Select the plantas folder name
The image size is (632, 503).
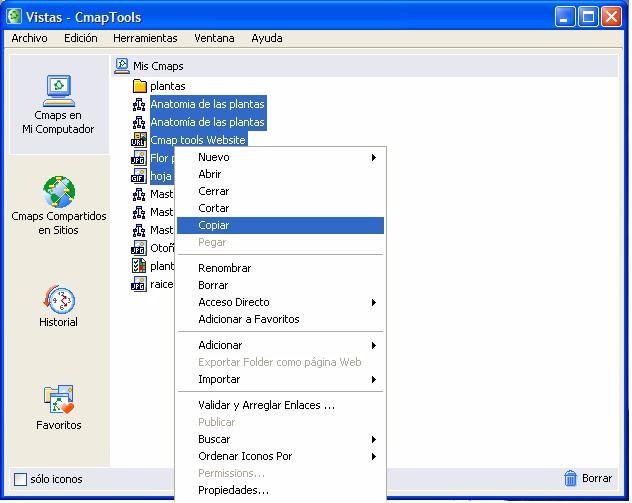coord(168,86)
